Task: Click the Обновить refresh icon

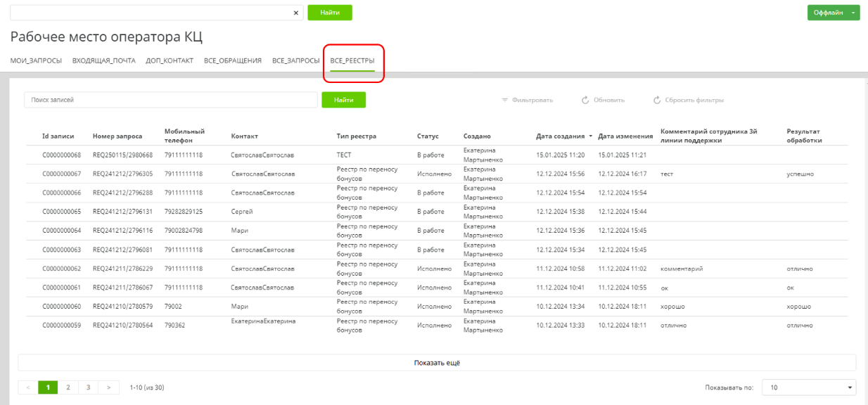Action: (x=585, y=101)
